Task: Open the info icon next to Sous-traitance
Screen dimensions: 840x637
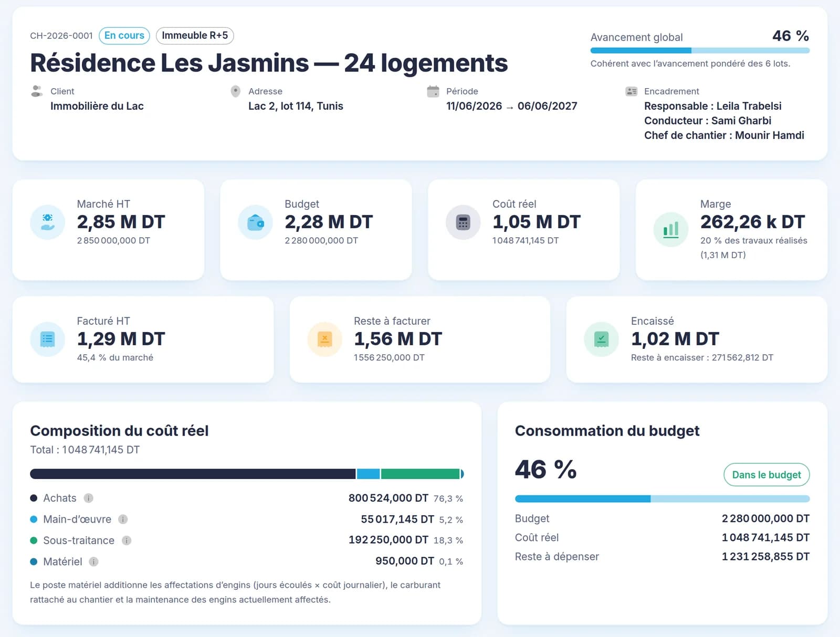Action: coord(127,540)
